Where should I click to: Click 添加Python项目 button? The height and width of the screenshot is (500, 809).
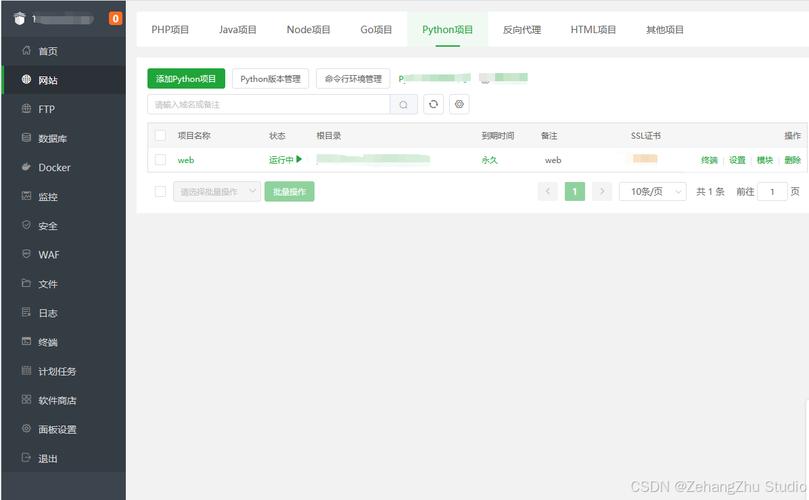tap(186, 78)
